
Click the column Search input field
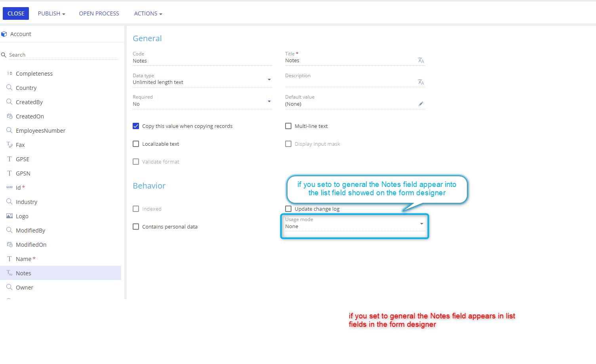63,55
